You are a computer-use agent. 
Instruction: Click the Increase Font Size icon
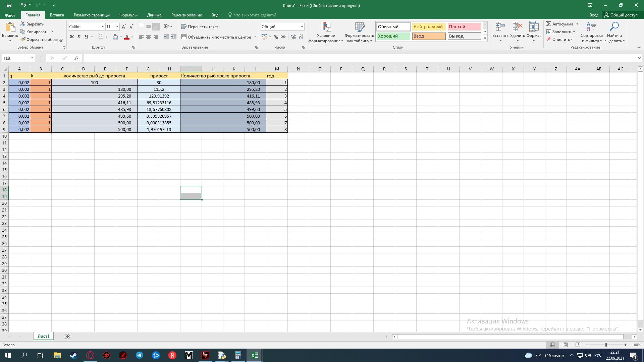(124, 26)
